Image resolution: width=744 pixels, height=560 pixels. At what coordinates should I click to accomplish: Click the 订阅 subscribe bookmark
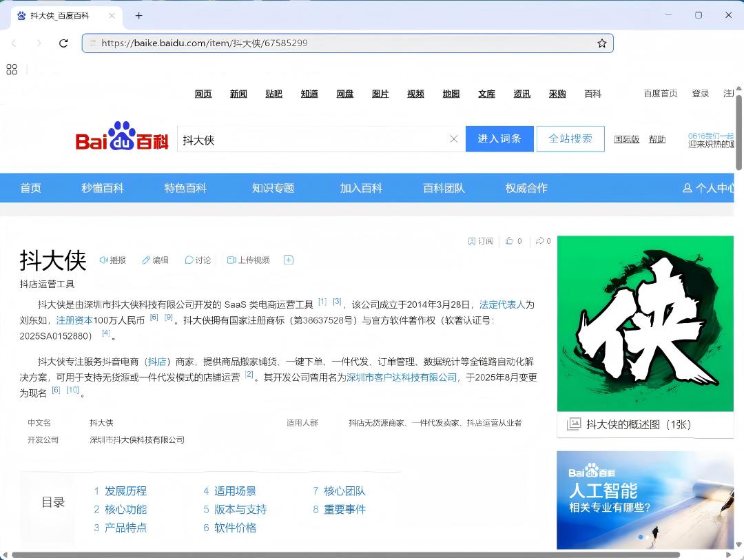coord(481,241)
